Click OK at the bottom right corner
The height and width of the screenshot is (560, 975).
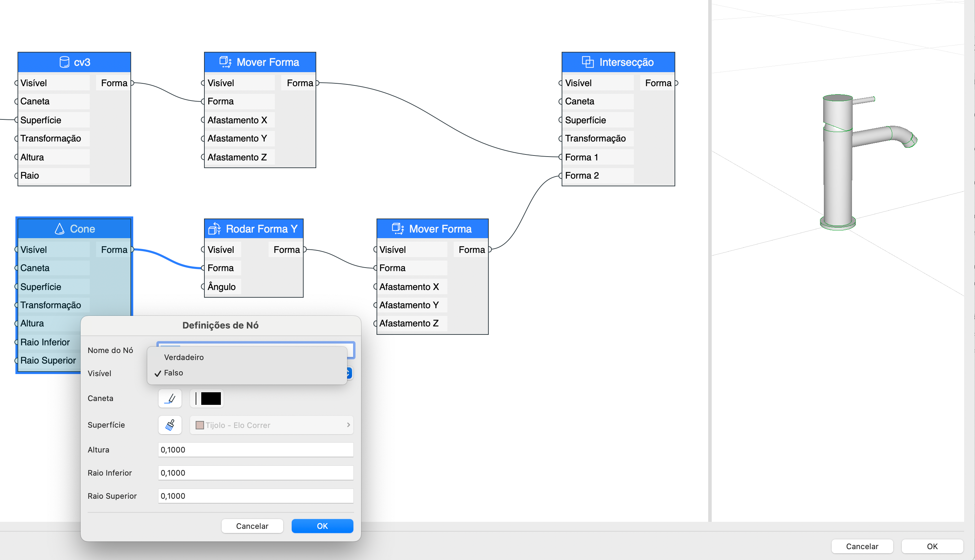point(932,546)
